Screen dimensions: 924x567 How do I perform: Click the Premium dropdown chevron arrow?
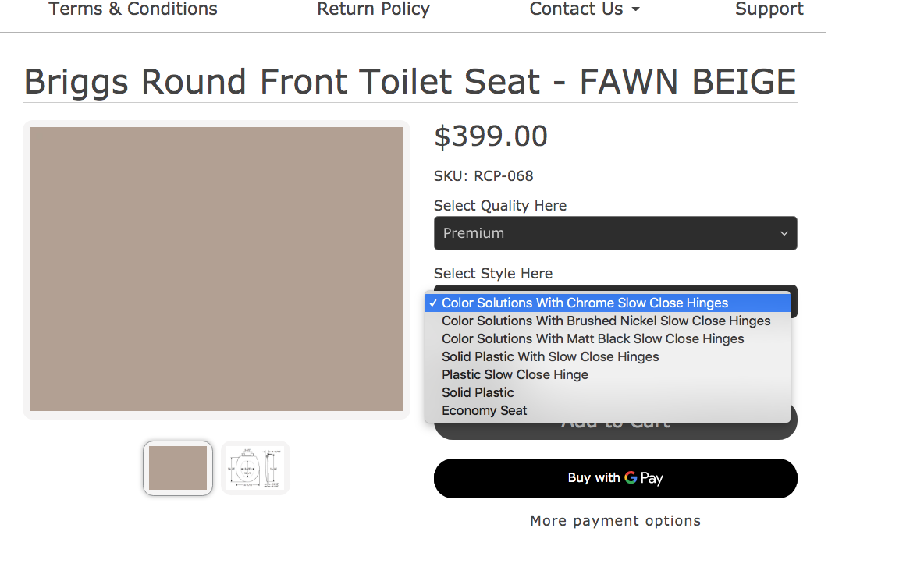point(784,233)
